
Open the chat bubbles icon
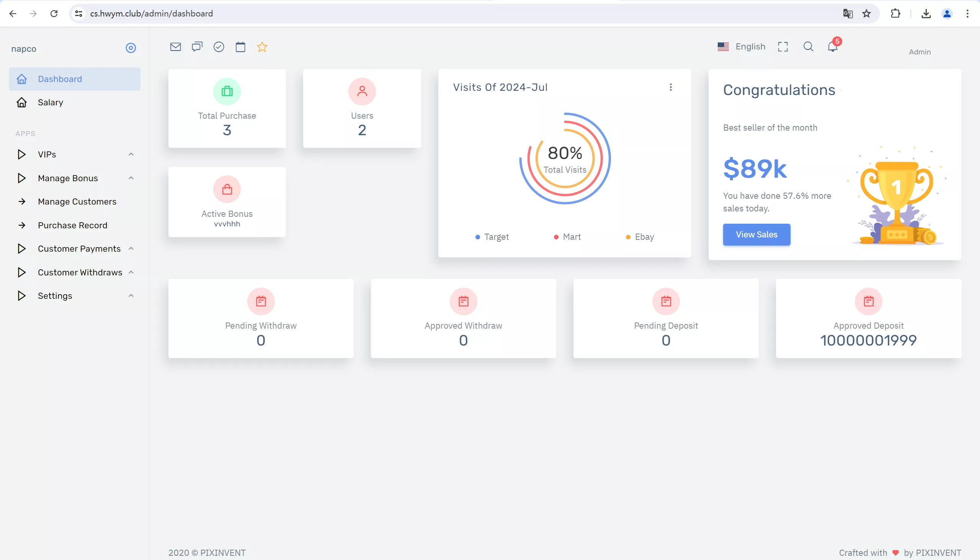(197, 47)
